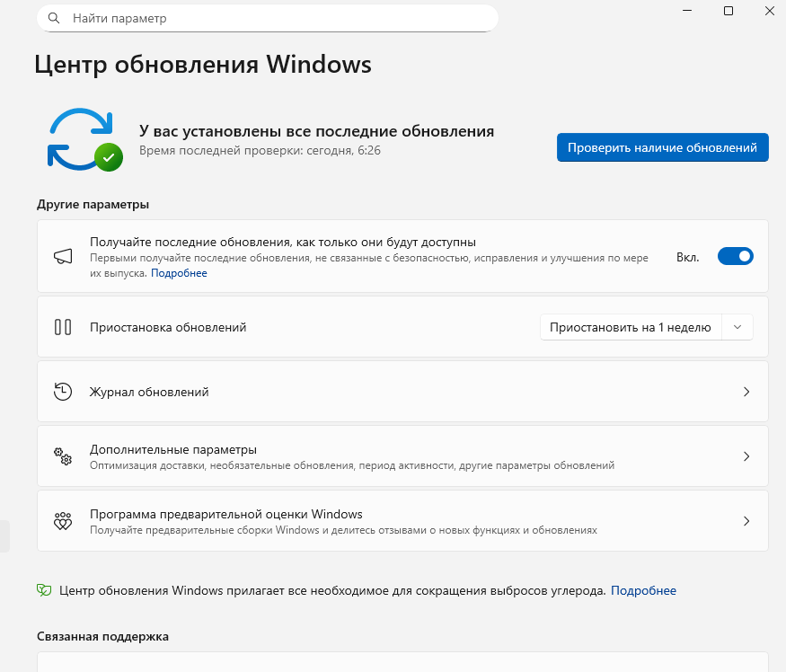Click chevron on "Журнал обновлений" row
This screenshot has height=672, width=786.
746,392
